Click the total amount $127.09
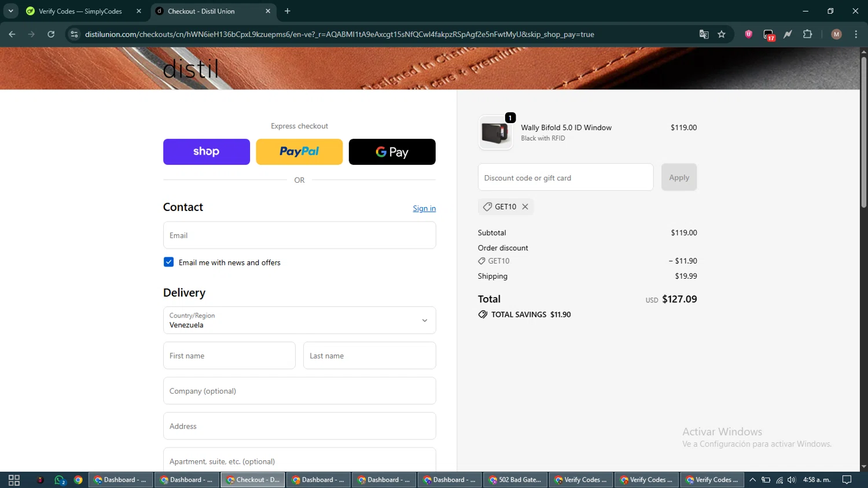Image resolution: width=868 pixels, height=488 pixels. click(x=679, y=299)
